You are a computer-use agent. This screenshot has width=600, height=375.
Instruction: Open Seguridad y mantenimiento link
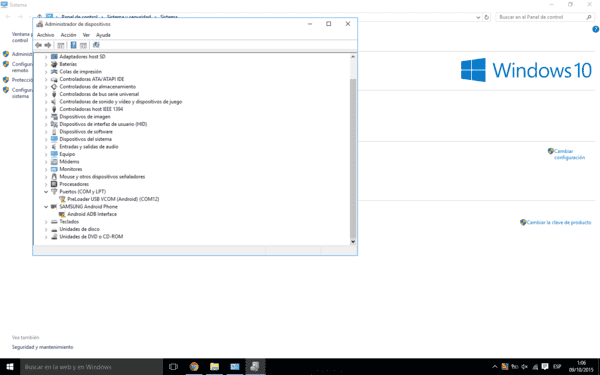click(42, 347)
